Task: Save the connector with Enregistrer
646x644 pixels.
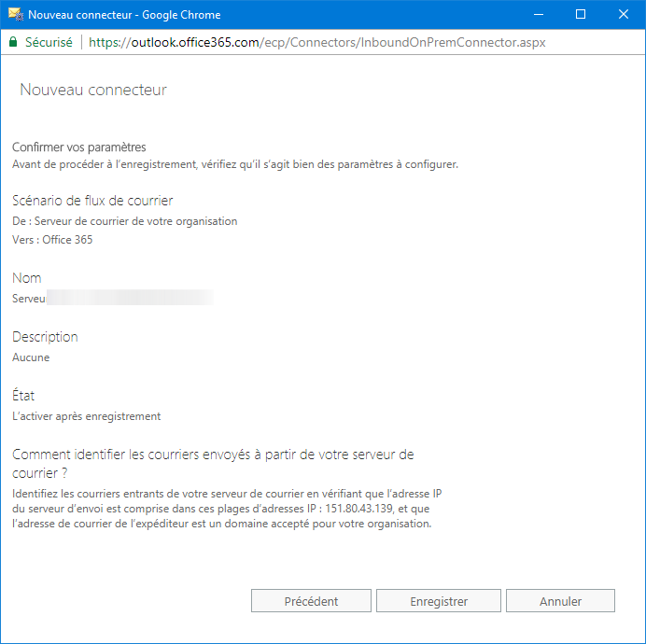Action: [x=439, y=601]
